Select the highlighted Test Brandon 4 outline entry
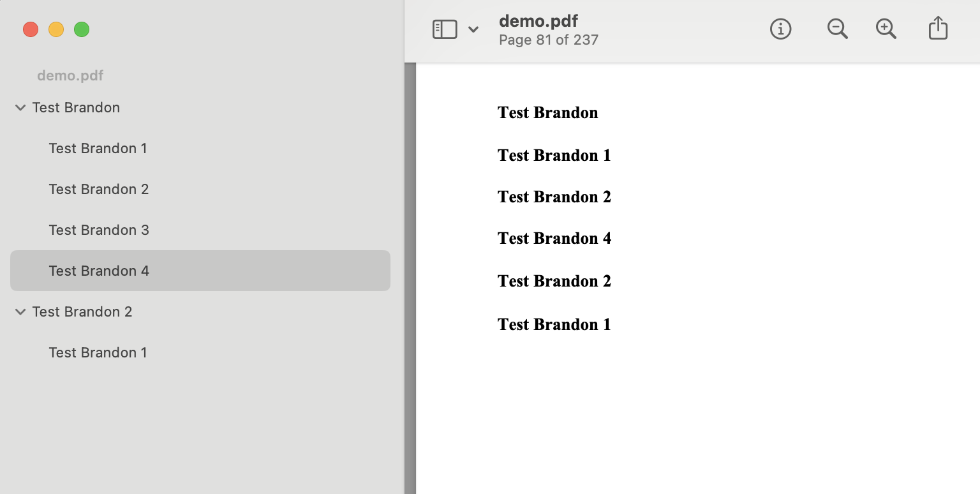Viewport: 980px width, 494px height. (99, 271)
